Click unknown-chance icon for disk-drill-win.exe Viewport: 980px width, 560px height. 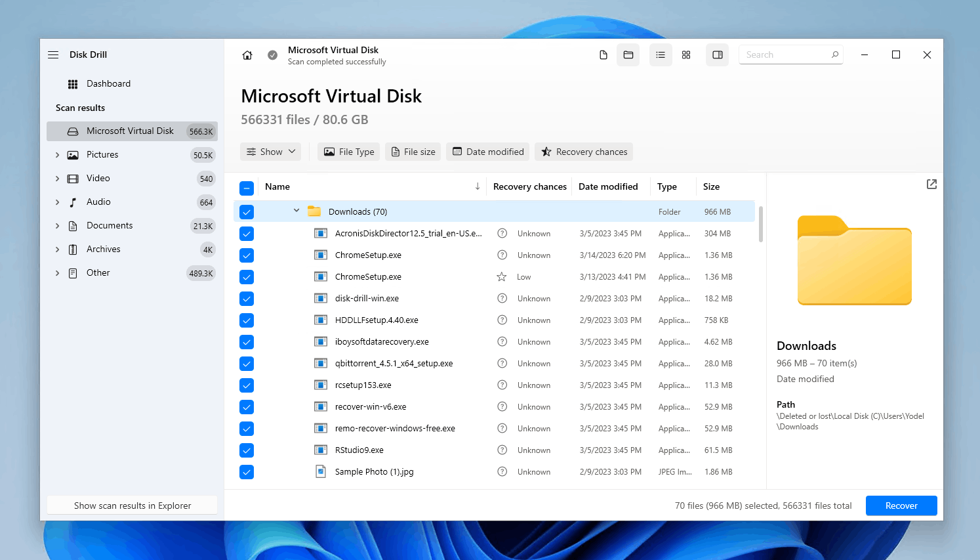tap(502, 299)
